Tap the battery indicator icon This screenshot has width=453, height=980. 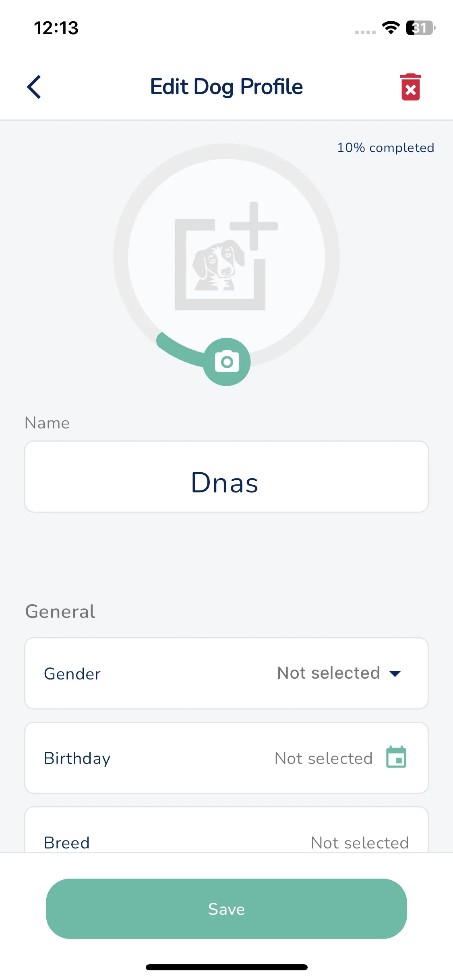[421, 28]
